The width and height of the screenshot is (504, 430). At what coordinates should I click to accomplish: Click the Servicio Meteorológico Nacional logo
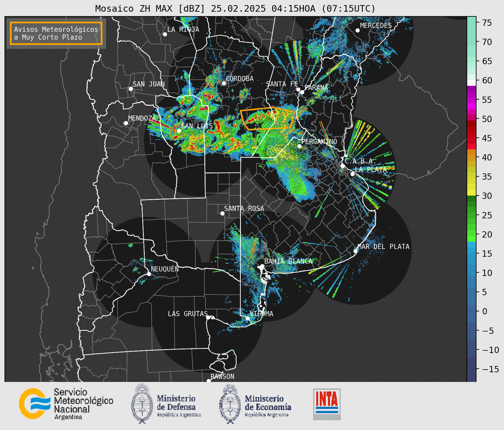[66, 404]
